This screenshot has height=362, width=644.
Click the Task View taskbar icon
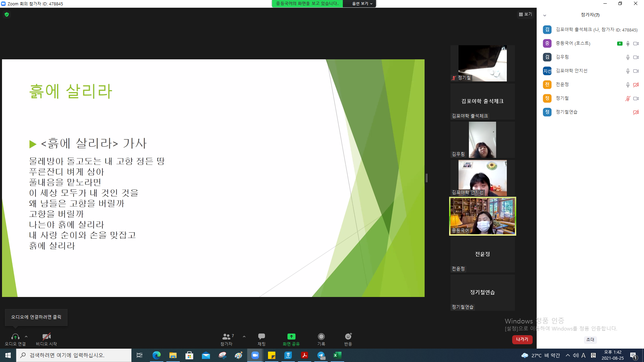click(140, 355)
